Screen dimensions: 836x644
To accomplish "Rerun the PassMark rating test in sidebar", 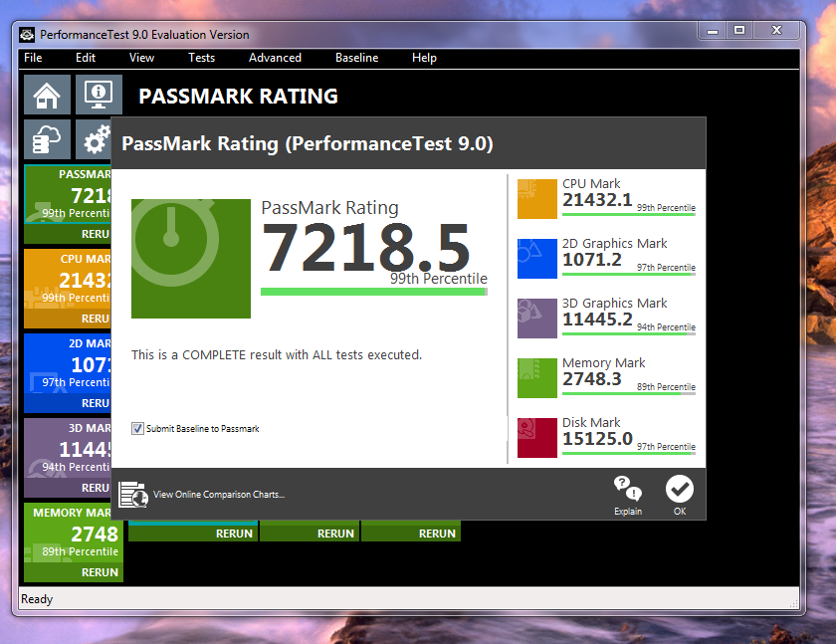I will click(68, 234).
